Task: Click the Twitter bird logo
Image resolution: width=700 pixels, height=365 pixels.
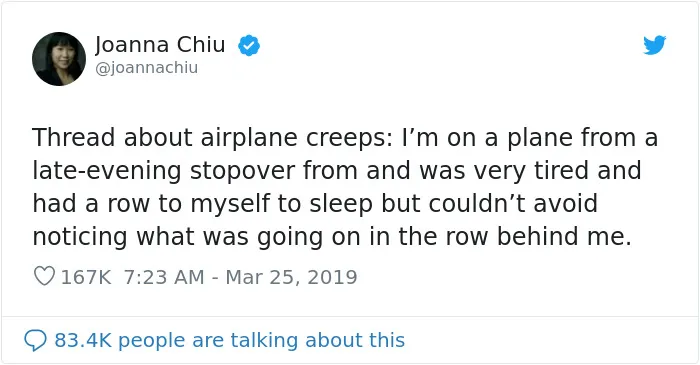Action: click(x=654, y=45)
